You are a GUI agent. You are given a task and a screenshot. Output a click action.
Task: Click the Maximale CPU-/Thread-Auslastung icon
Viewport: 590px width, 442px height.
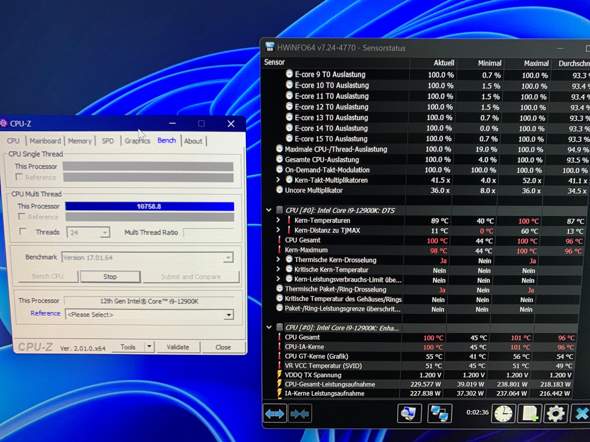point(279,149)
